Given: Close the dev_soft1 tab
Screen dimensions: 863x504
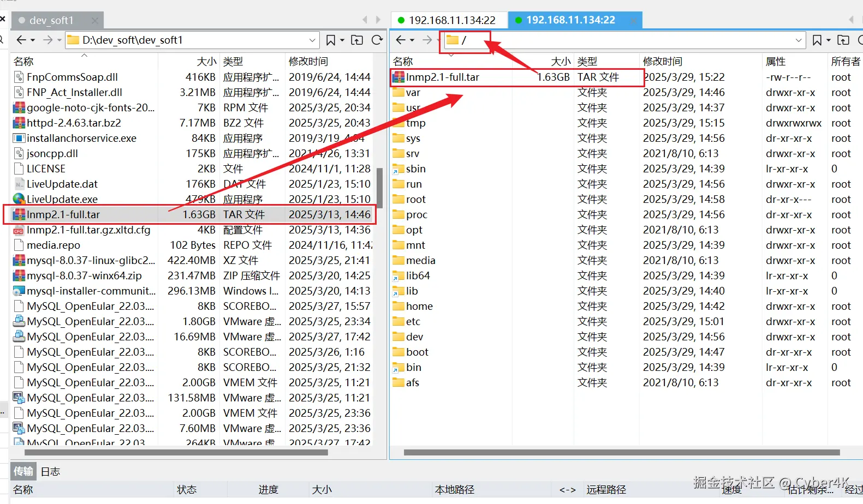Looking at the screenshot, I should (x=95, y=20).
